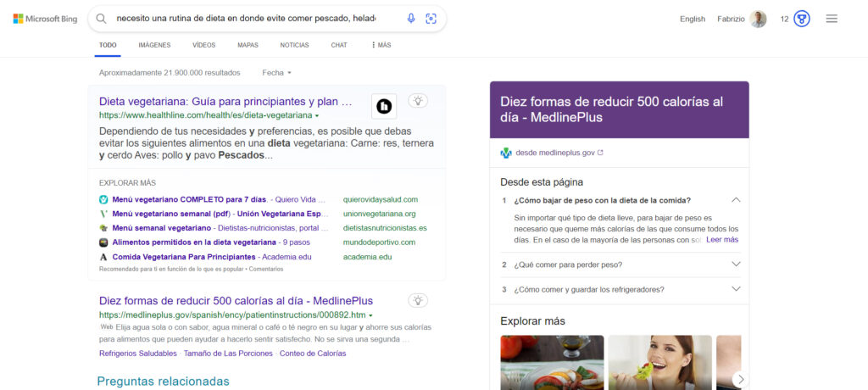This screenshot has height=390, width=868.
Task: Click the magnifying glass search icon
Action: pos(101,19)
